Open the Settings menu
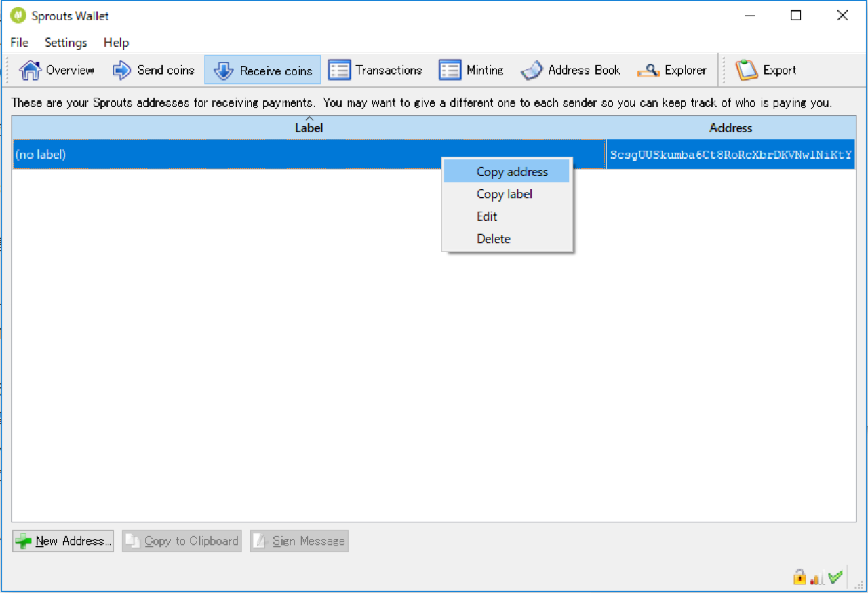This screenshot has width=868, height=593. pyautogui.click(x=66, y=43)
